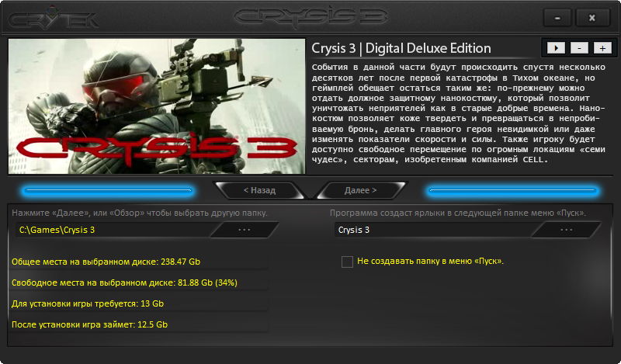This screenshot has height=364, width=621.
Task: Click the installed size 12.5 Gb line
Action: pyautogui.click(x=89, y=324)
